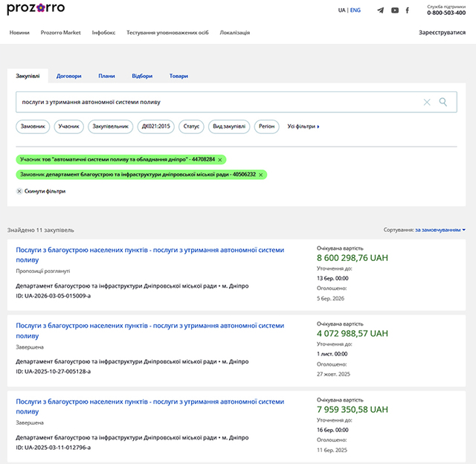Reset all filters with Скинути фільтри
This screenshot has height=464, width=476.
pyautogui.click(x=41, y=191)
